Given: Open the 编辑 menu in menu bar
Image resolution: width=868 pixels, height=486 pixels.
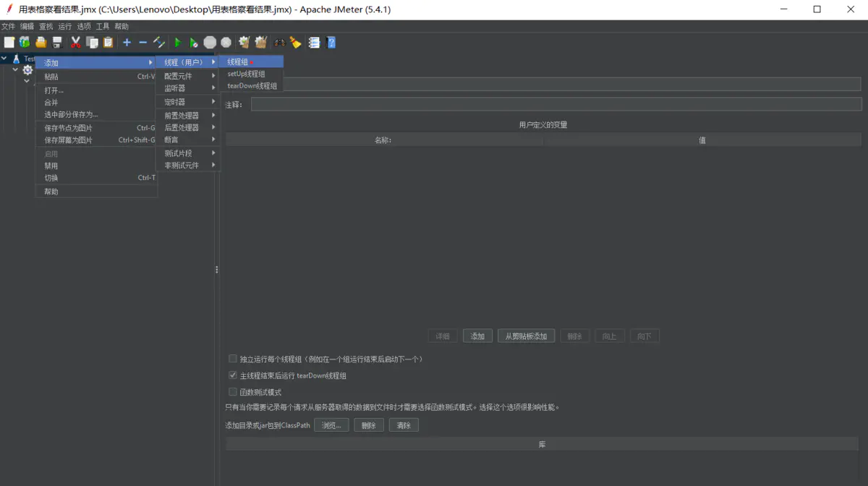Looking at the screenshot, I should tap(27, 27).
